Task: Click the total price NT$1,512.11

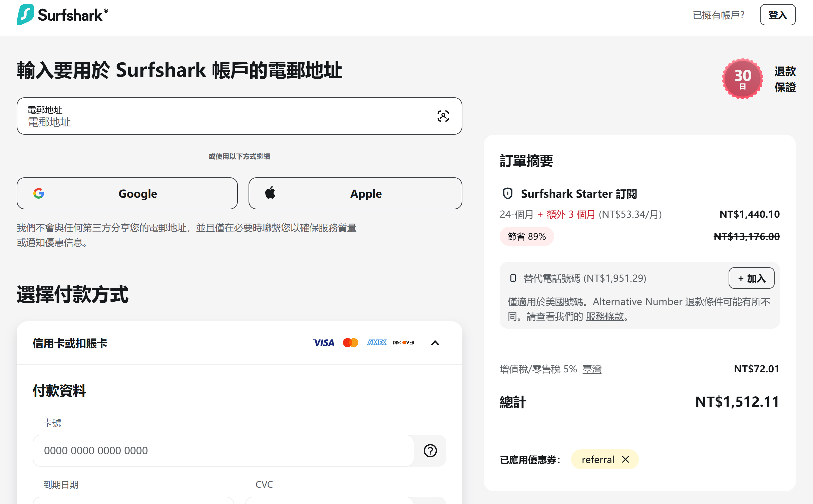Action: pos(737,402)
